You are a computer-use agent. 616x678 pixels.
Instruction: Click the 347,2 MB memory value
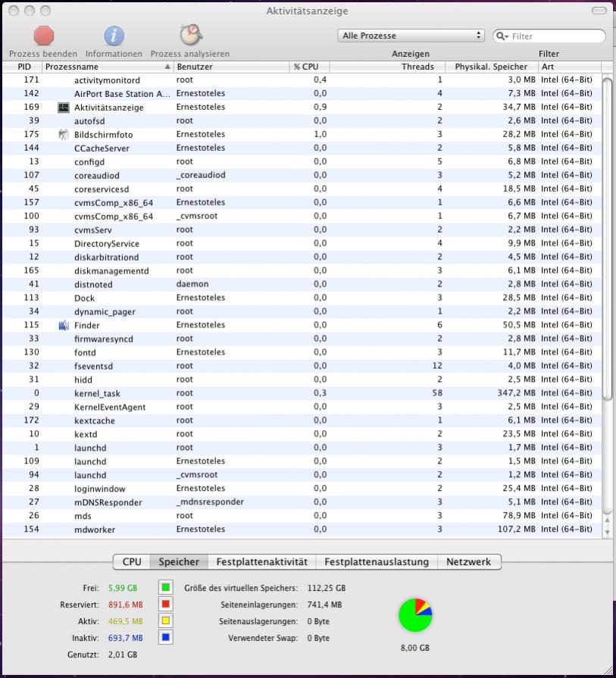tap(516, 393)
